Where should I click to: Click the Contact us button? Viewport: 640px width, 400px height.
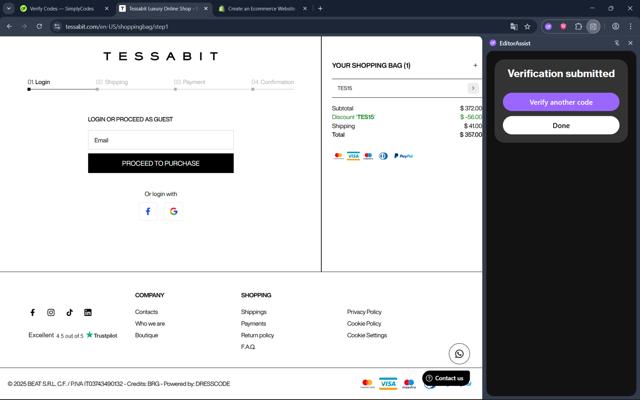coord(445,378)
